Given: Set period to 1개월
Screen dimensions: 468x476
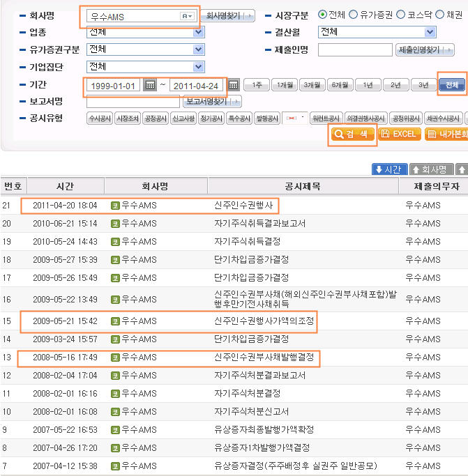Looking at the screenshot, I should point(285,85).
